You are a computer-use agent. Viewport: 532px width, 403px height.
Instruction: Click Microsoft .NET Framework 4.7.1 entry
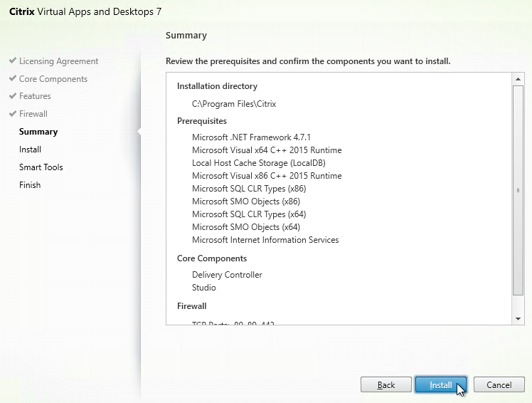[x=251, y=137]
